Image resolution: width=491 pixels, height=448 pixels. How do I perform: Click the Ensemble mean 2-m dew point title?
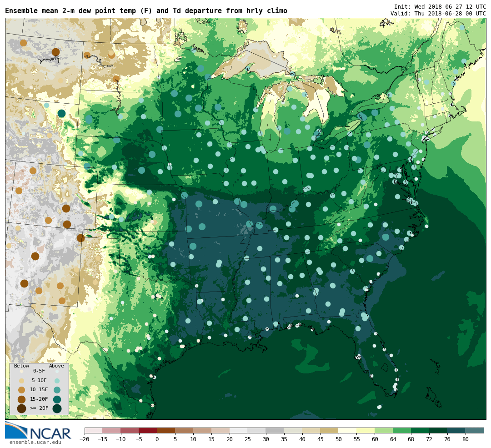(146, 11)
